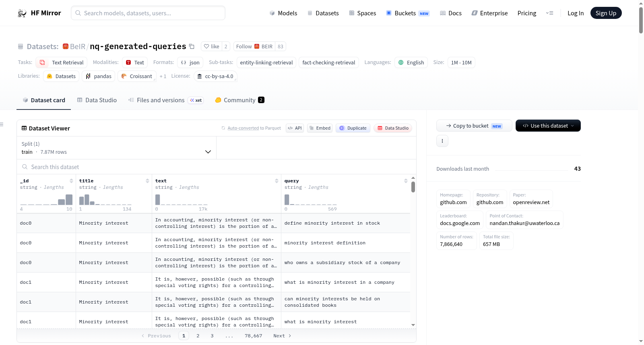Click the BeIR organization name link

78,47
